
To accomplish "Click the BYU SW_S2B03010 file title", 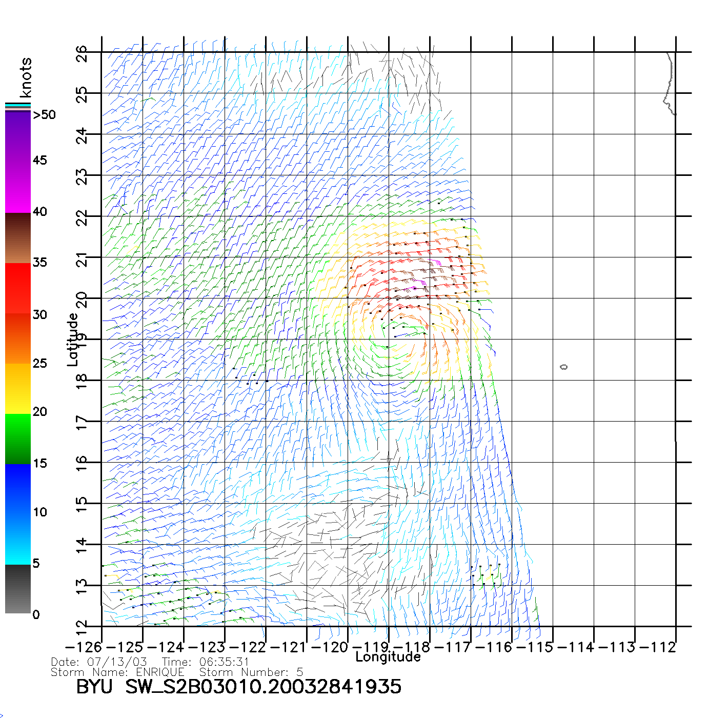I will click(x=238, y=687).
